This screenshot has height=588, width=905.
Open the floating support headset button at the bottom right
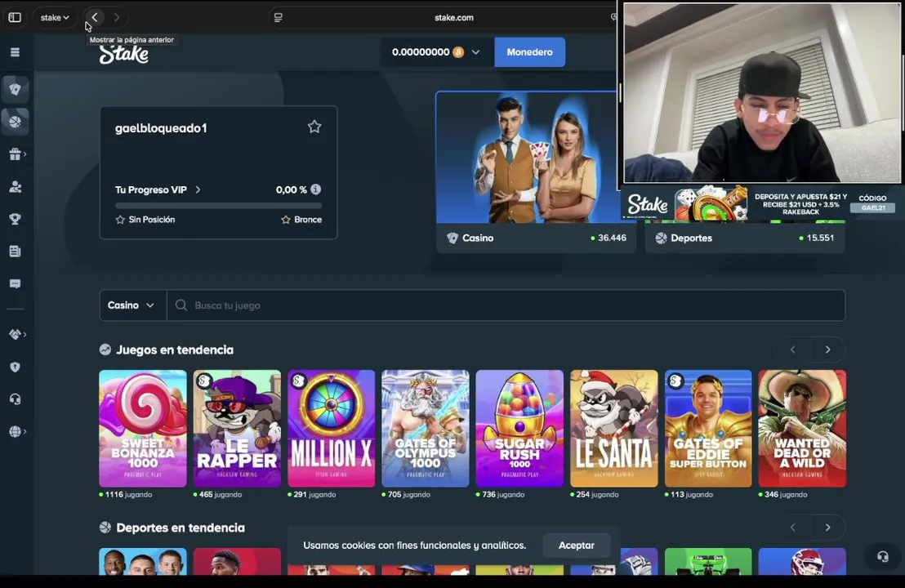tap(882, 556)
